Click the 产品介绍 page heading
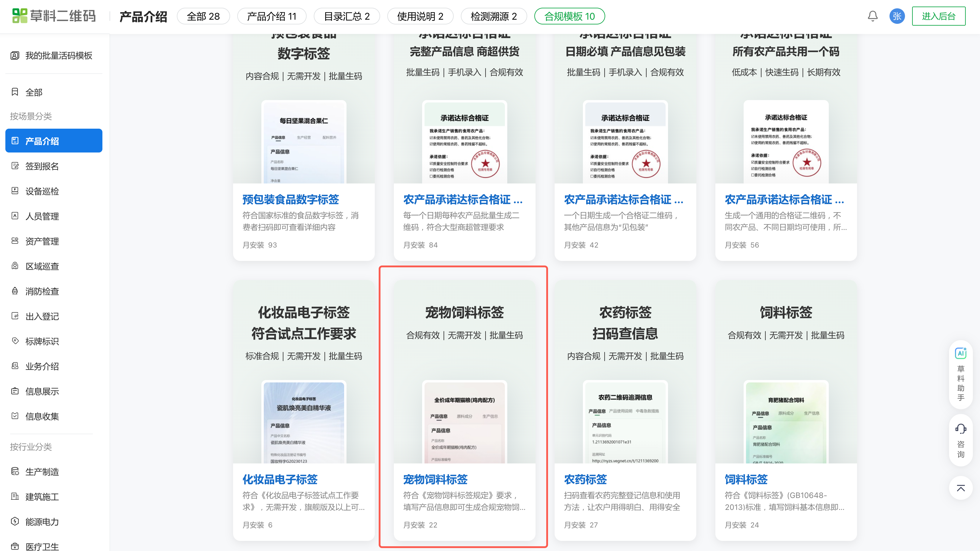 tap(143, 16)
